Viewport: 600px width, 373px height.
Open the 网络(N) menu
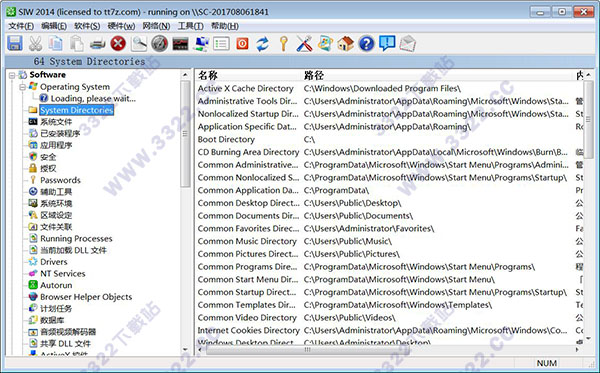[156, 26]
